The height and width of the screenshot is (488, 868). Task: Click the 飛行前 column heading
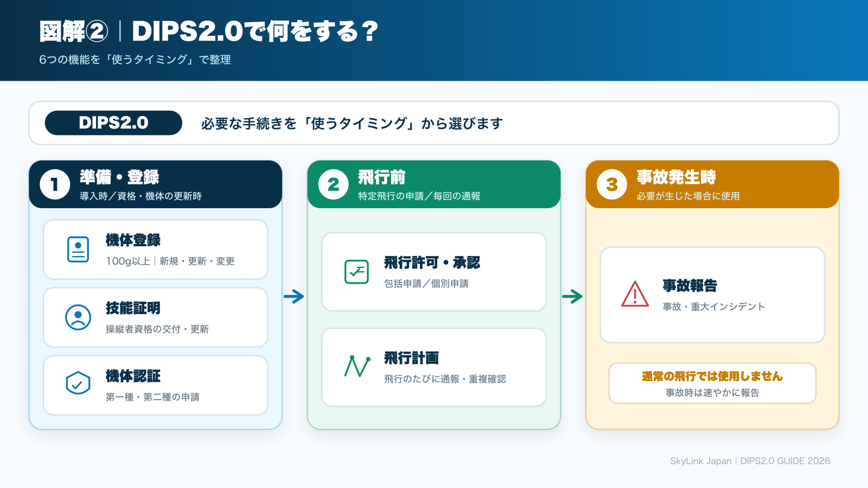[x=382, y=177]
